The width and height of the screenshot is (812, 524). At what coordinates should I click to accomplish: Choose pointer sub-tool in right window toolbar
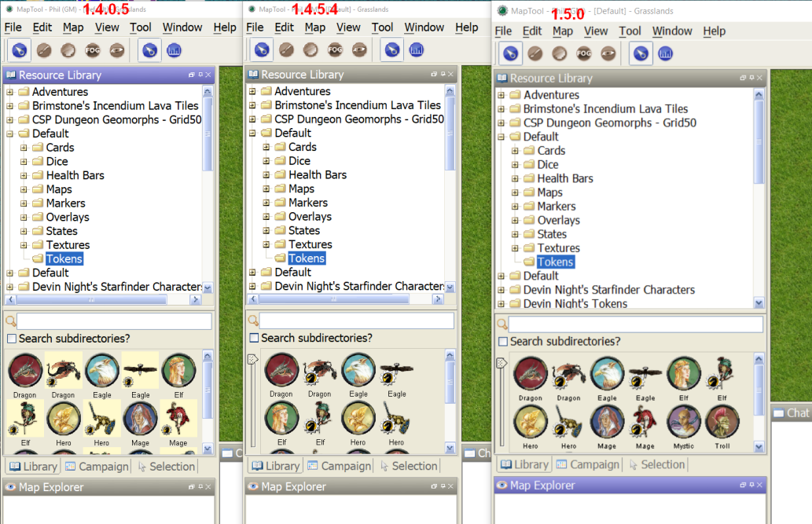(x=641, y=54)
